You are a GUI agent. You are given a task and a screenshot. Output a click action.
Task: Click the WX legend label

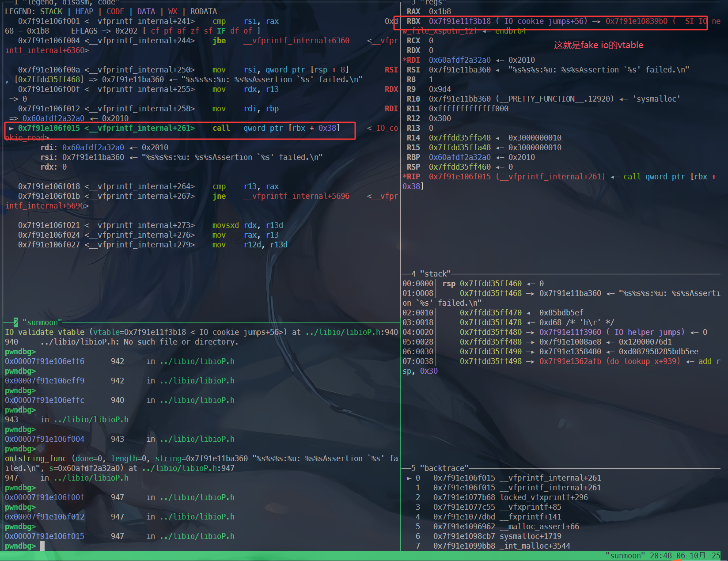(173, 11)
